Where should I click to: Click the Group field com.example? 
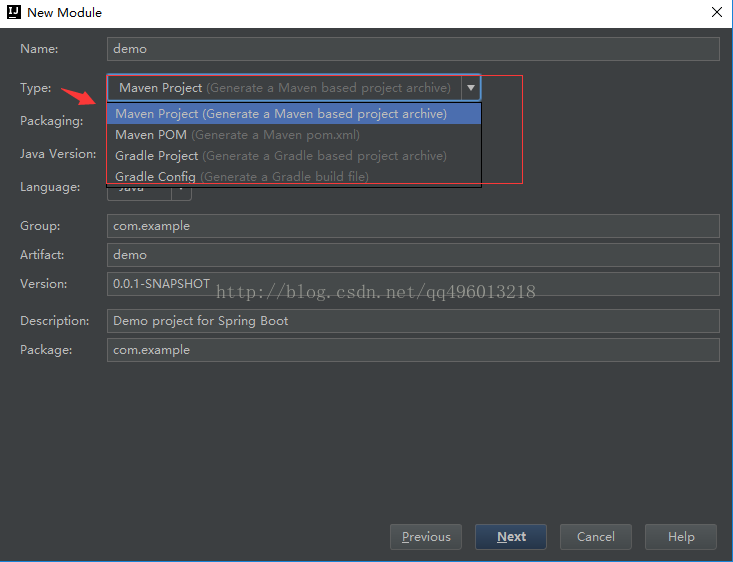point(413,226)
